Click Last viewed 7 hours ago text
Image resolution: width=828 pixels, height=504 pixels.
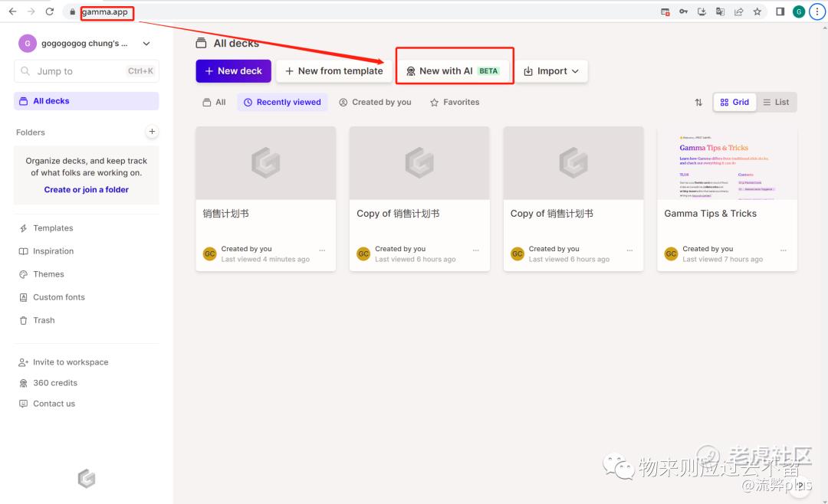[722, 259]
